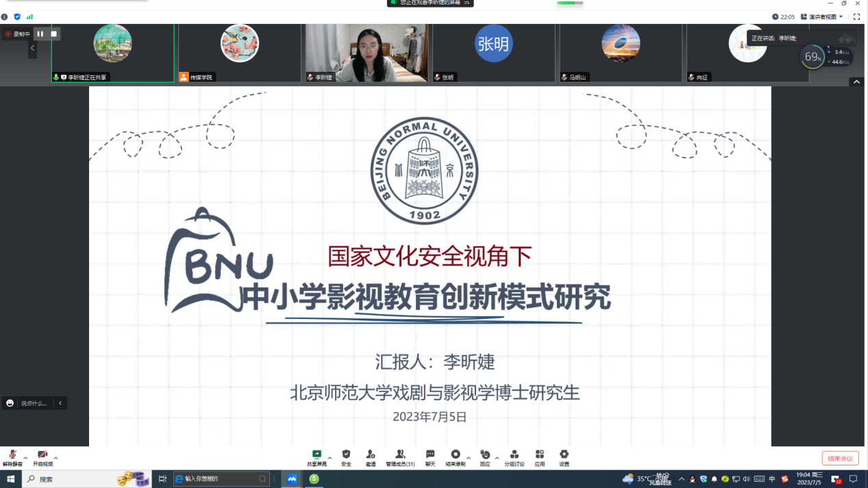
Task: Pause recording with the pause button
Action: (x=40, y=34)
